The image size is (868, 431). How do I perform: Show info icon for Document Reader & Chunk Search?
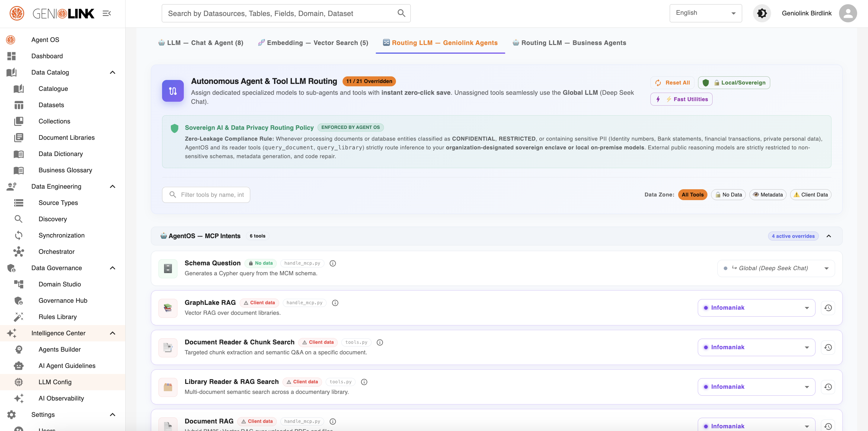[x=380, y=342]
